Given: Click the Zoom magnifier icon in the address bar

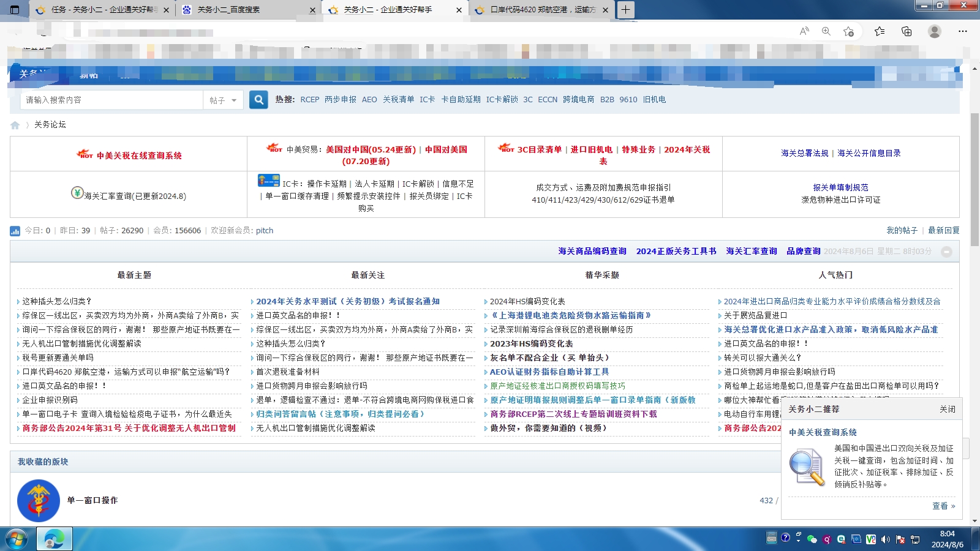Looking at the screenshot, I should 826,31.
